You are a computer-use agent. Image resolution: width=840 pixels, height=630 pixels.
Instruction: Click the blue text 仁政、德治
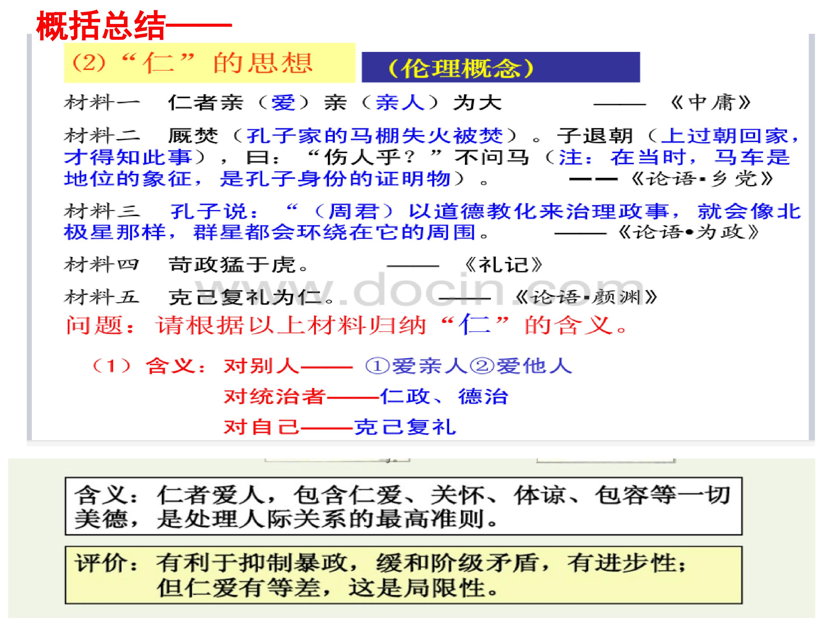click(444, 396)
